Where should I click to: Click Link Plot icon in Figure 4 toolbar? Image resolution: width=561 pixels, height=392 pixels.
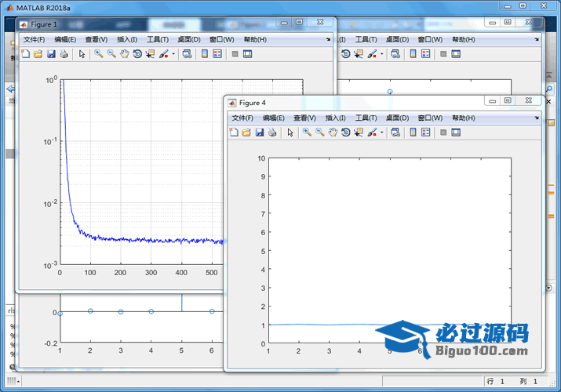point(395,132)
